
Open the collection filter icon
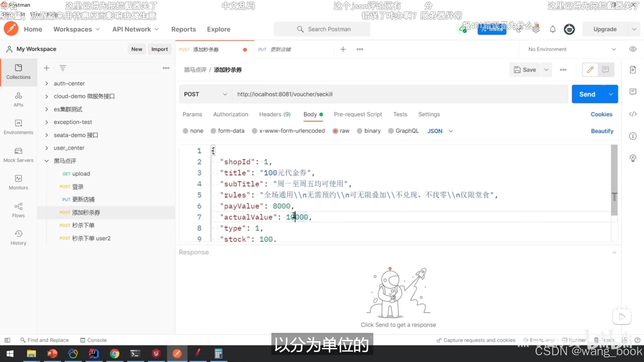(x=62, y=68)
